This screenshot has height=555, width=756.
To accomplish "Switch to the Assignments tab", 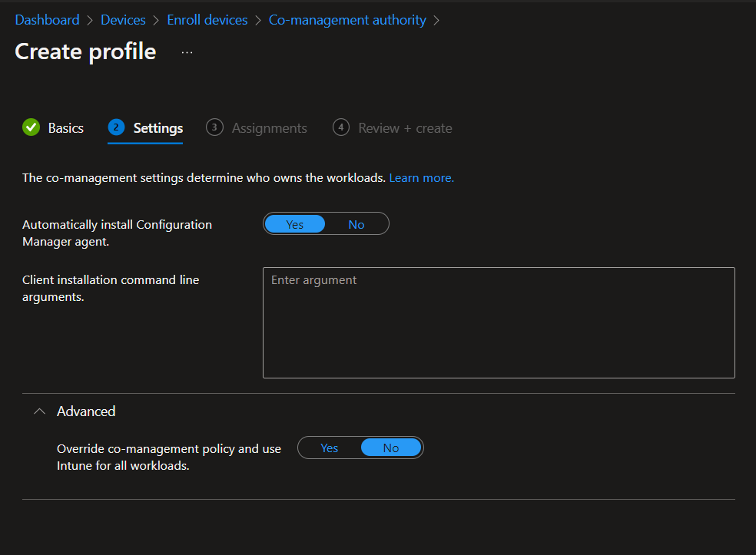I will [269, 128].
